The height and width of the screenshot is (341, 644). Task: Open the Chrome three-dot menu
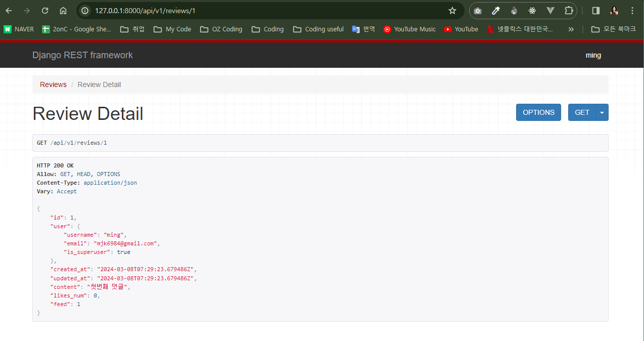(632, 11)
